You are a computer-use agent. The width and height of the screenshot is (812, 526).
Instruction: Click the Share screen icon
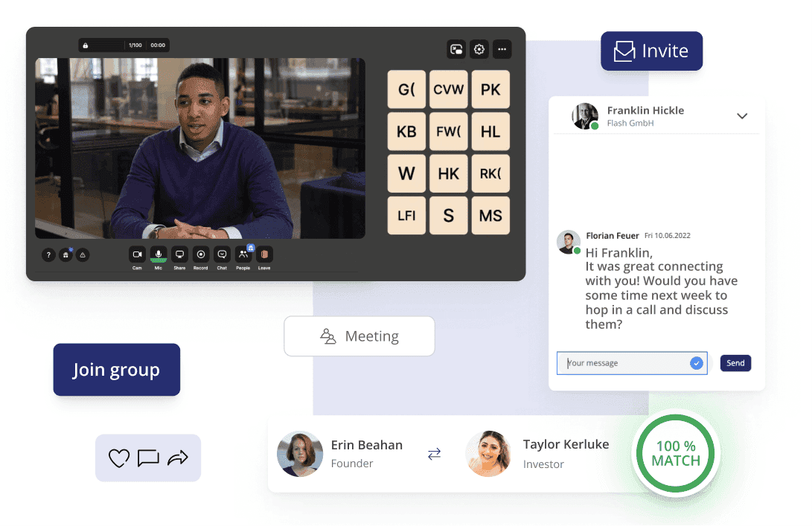(179, 254)
